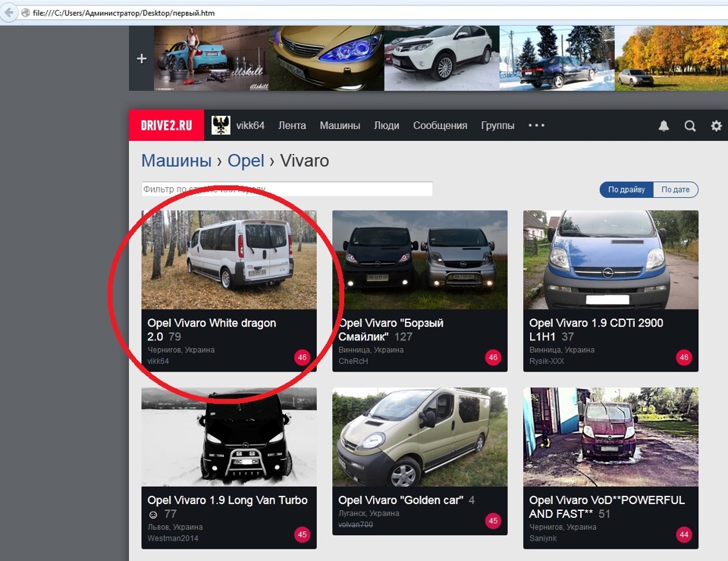
Task: Open the three dots more menu
Action: pos(536,125)
